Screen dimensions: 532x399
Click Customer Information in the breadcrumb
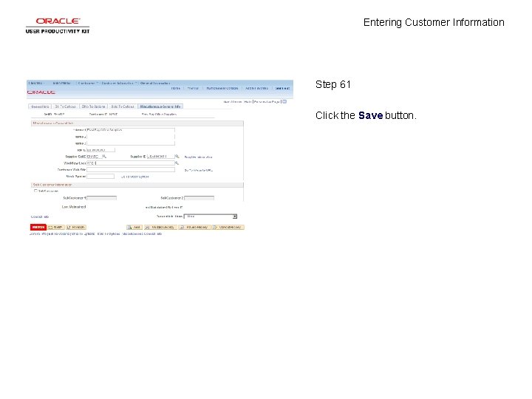pos(117,83)
